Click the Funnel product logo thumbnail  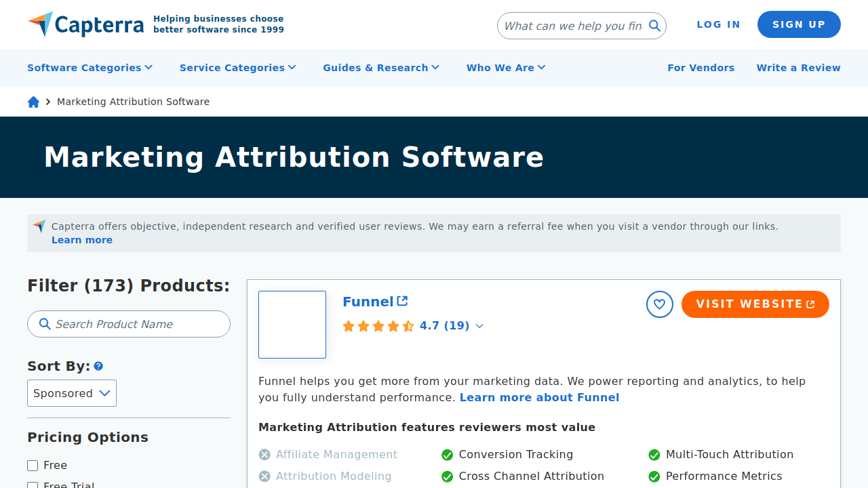click(292, 325)
